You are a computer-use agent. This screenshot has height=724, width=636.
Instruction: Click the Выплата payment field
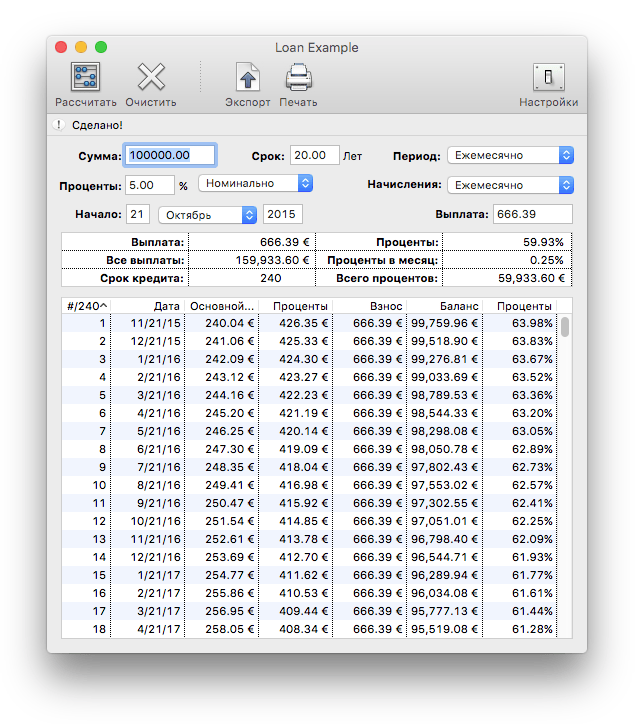532,214
